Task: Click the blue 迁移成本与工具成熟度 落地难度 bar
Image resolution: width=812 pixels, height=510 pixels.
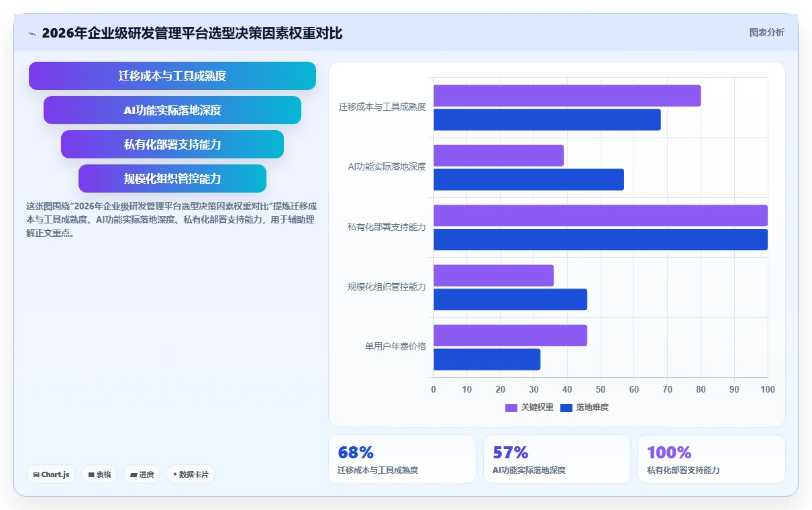Action: point(547,119)
